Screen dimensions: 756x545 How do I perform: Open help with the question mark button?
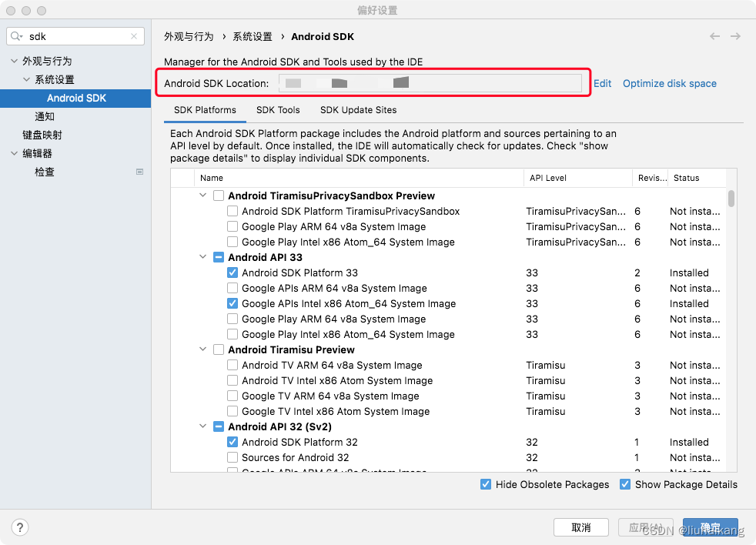pos(20,527)
